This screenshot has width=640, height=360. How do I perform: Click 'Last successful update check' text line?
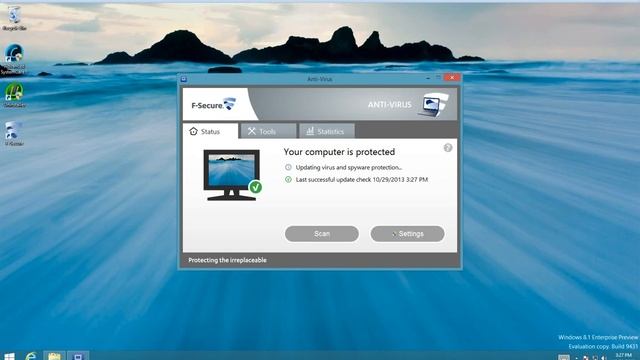tap(362, 180)
